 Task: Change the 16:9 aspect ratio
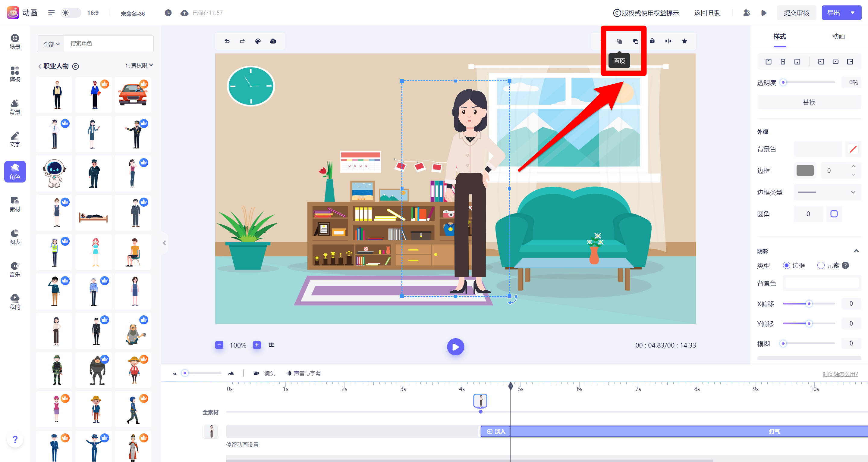(x=93, y=13)
